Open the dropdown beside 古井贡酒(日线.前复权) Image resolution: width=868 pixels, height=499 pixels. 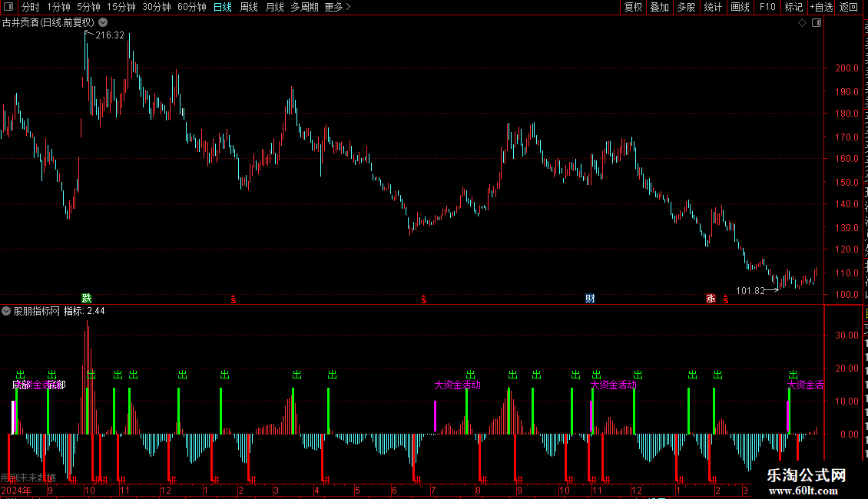click(x=103, y=23)
